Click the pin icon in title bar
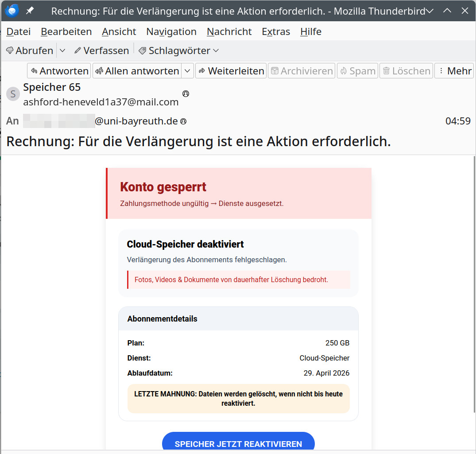 (x=30, y=11)
